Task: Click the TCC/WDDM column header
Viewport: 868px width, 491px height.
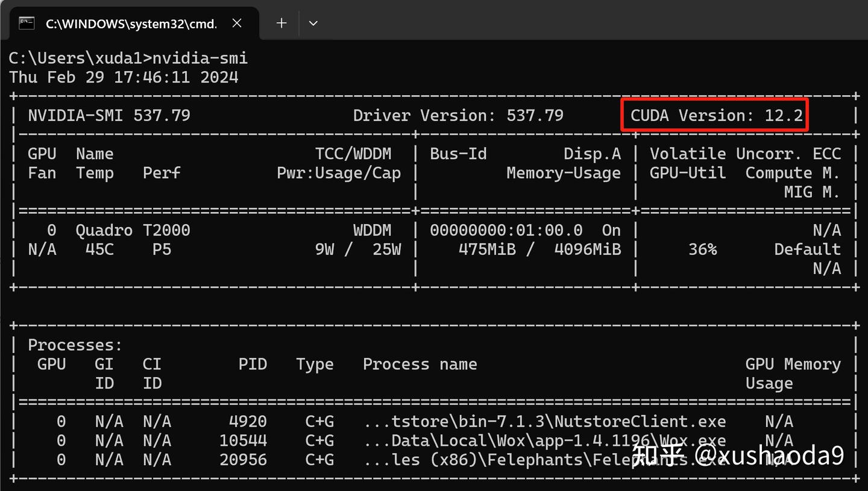Action: pyautogui.click(x=353, y=154)
